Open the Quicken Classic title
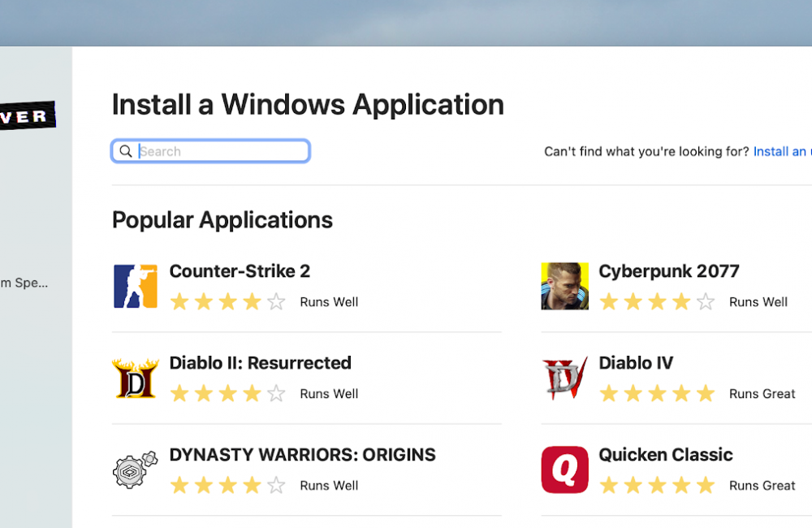 (x=665, y=455)
